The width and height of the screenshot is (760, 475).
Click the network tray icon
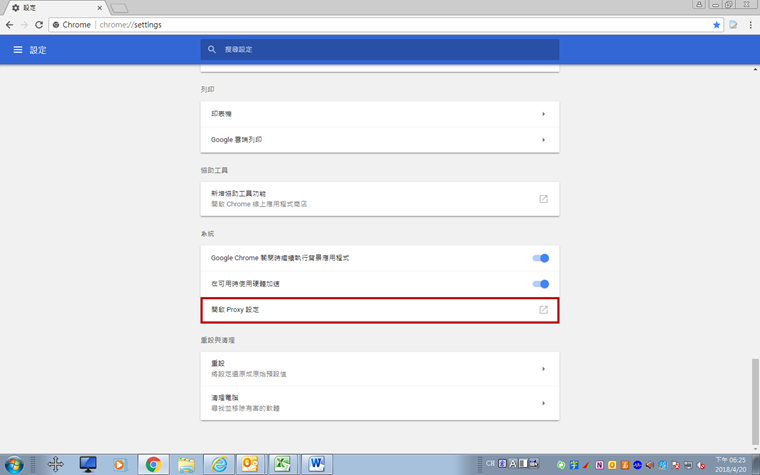(688, 465)
